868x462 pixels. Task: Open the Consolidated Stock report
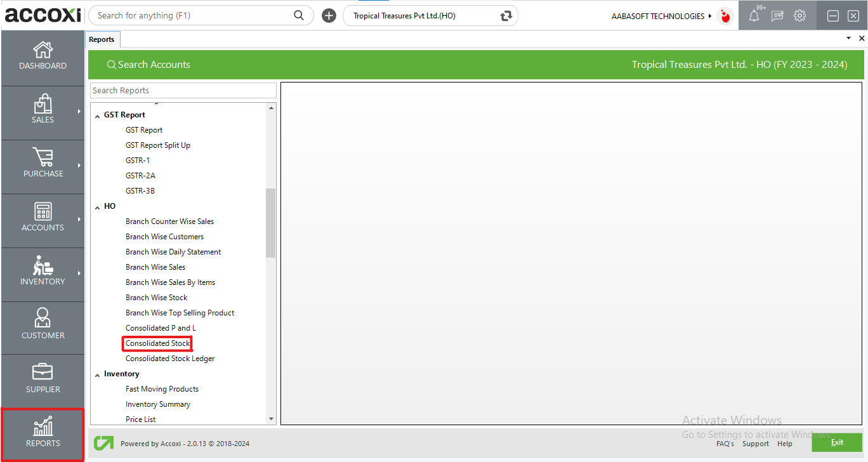157,343
